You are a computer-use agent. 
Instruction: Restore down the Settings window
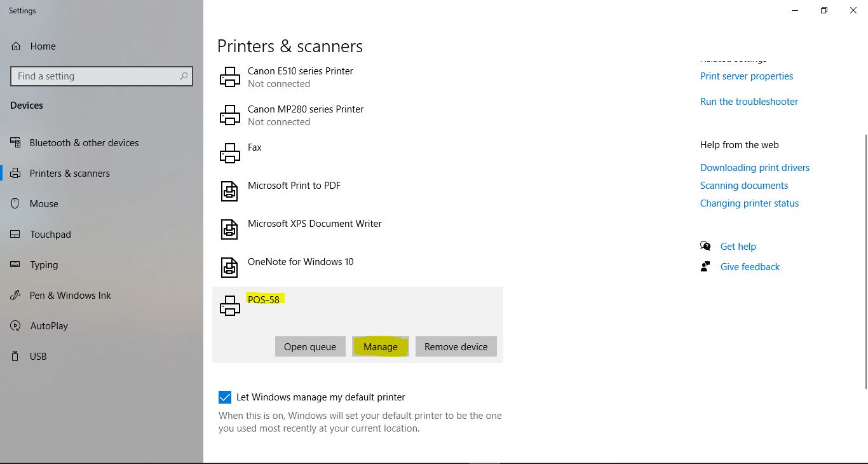click(824, 10)
